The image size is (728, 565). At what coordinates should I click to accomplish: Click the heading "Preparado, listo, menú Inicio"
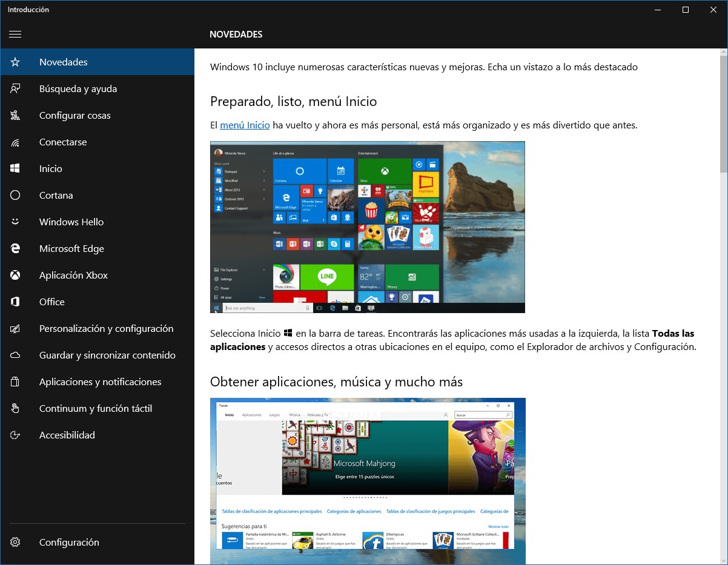click(x=294, y=102)
